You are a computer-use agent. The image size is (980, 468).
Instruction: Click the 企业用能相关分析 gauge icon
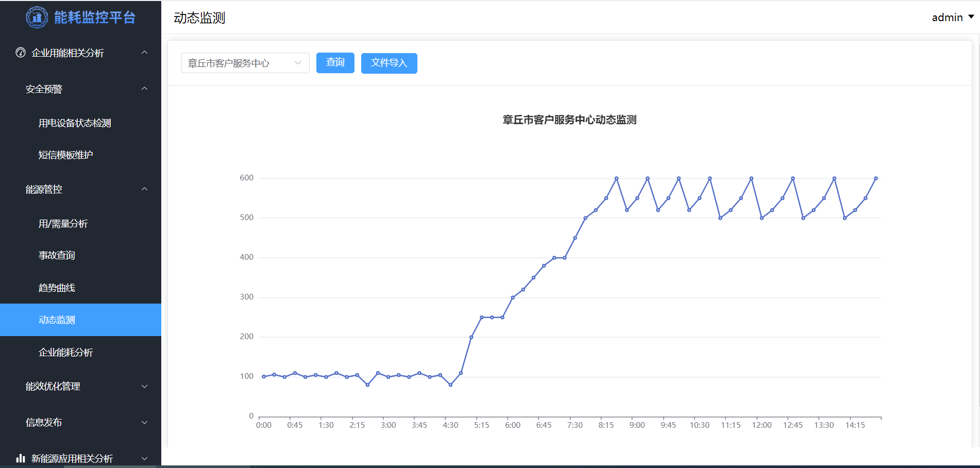pos(21,53)
